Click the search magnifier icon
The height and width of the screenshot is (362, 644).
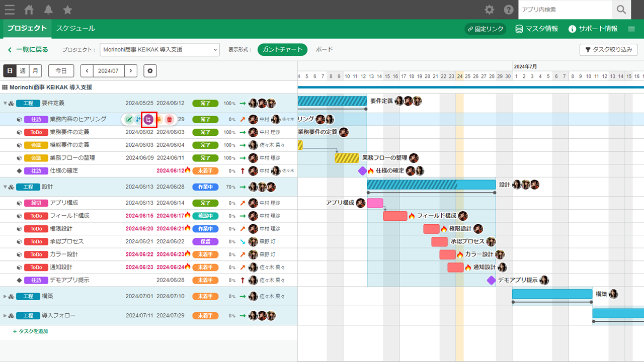tap(621, 10)
